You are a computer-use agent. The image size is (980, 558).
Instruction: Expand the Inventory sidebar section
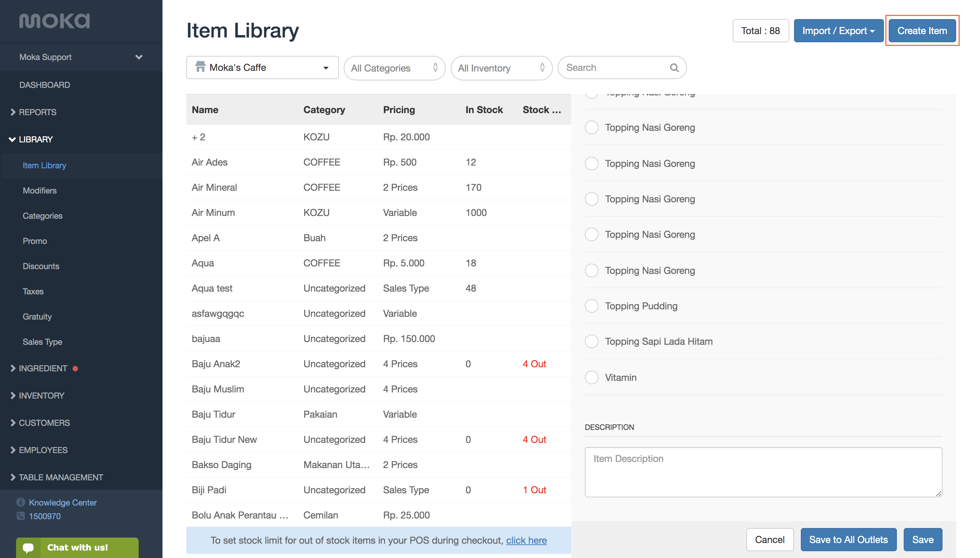click(x=41, y=396)
